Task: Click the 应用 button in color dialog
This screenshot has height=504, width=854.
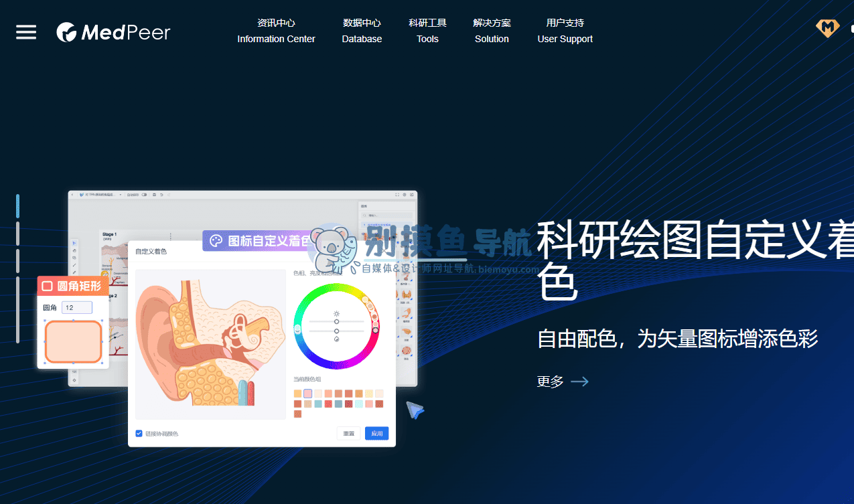Action: [376, 434]
